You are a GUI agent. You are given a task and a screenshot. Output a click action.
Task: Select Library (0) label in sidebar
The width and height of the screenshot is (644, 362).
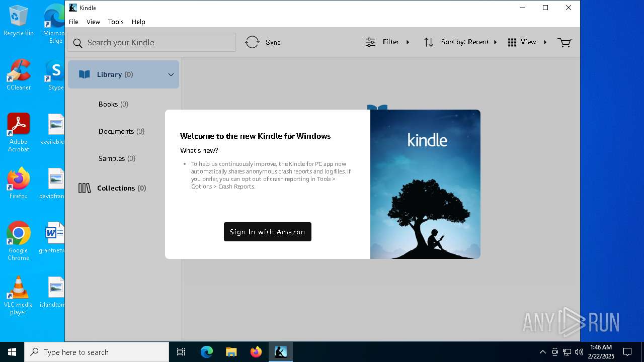click(115, 74)
